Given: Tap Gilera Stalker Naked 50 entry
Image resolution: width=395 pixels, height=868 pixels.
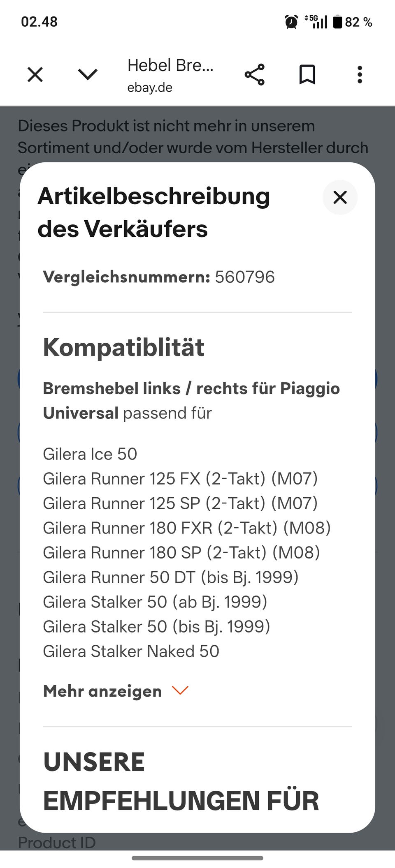Looking at the screenshot, I should pos(131,651).
